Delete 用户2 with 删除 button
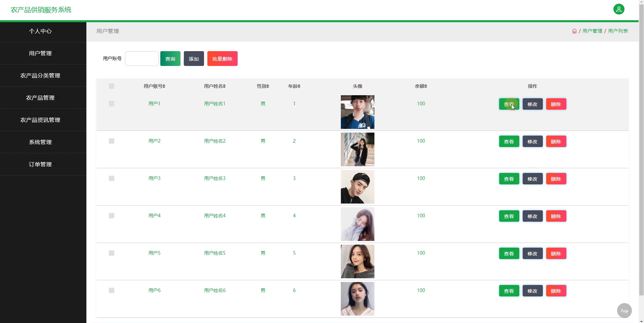644x323 pixels. click(556, 141)
